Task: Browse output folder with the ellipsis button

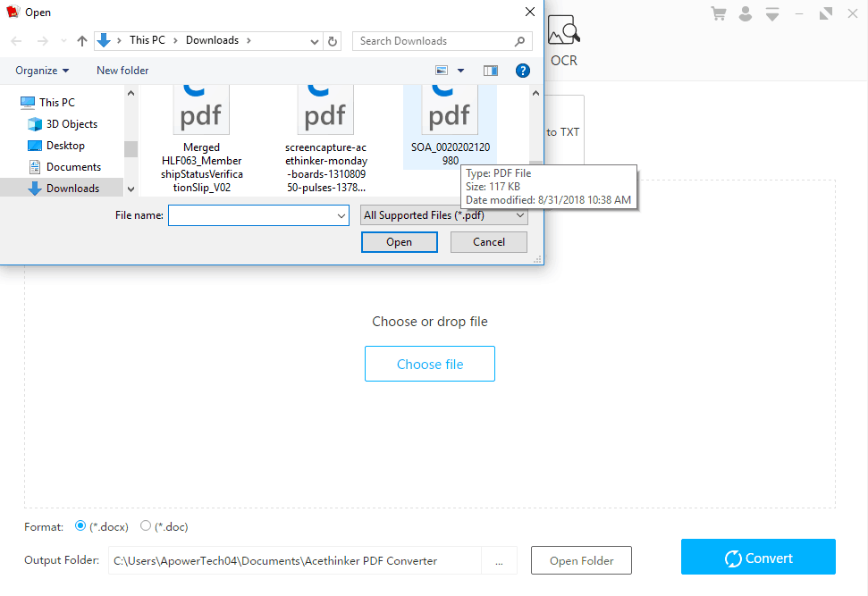Action: coord(500,560)
